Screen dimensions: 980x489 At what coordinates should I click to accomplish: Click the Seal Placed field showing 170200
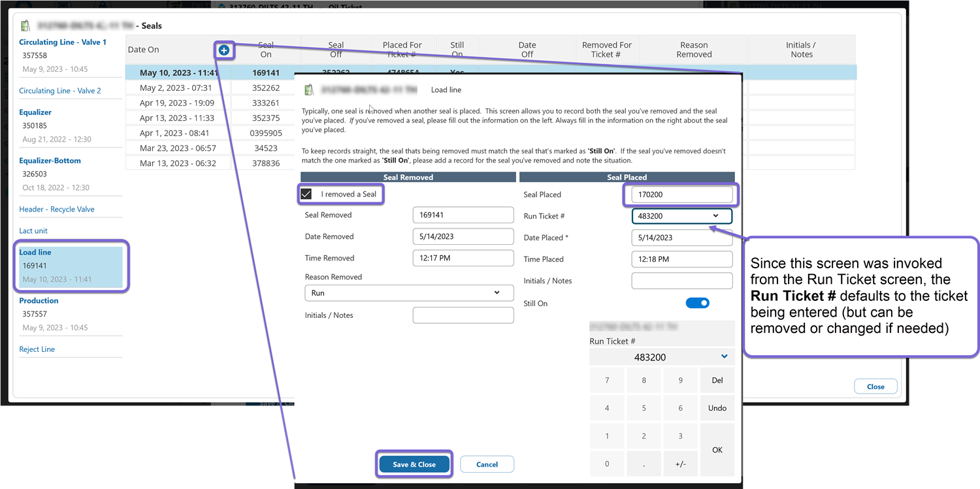[x=682, y=195]
